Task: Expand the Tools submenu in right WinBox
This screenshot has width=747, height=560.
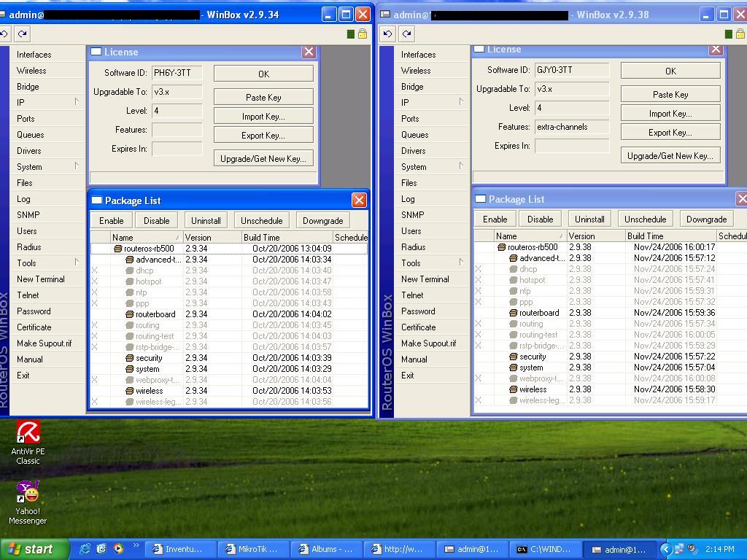Action: coord(461,262)
